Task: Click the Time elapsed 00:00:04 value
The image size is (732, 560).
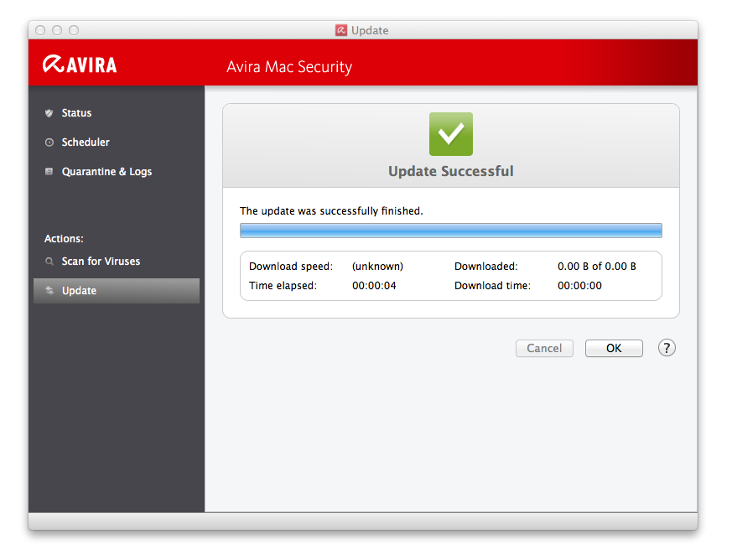Action: click(x=372, y=286)
